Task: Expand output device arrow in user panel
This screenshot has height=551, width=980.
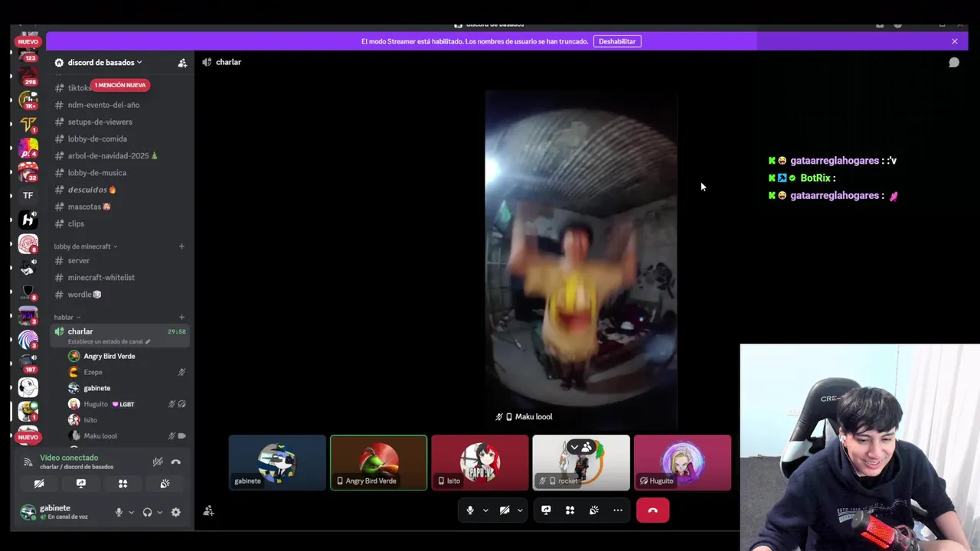Action: [159, 512]
